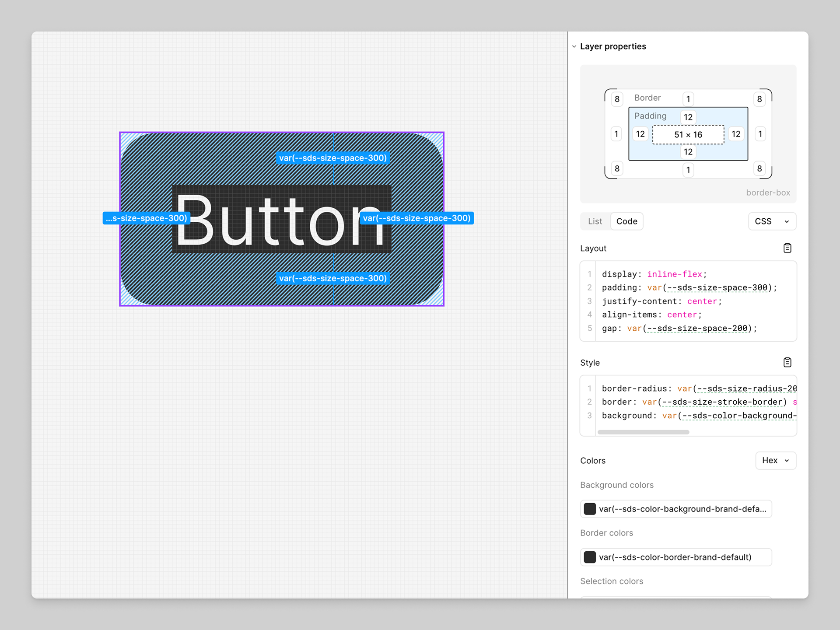Screen dimensions: 840x630
Task: Click the var(--sds-color-border-brand-default) field
Action: (675, 557)
